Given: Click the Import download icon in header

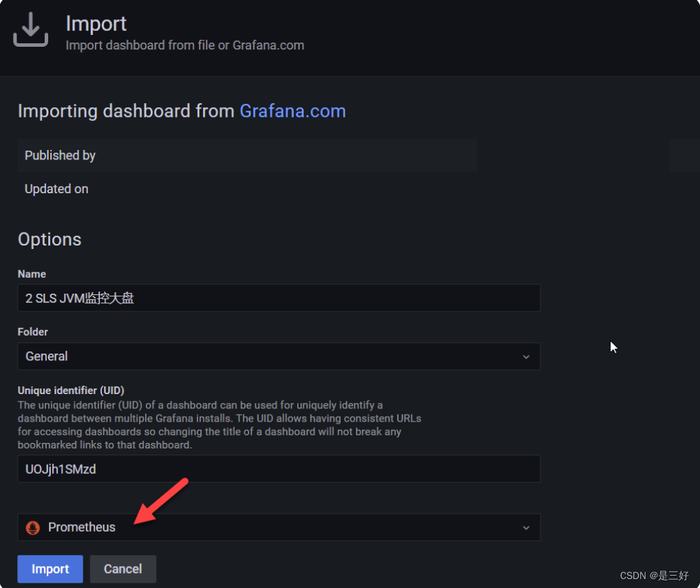Looking at the screenshot, I should [x=30, y=30].
